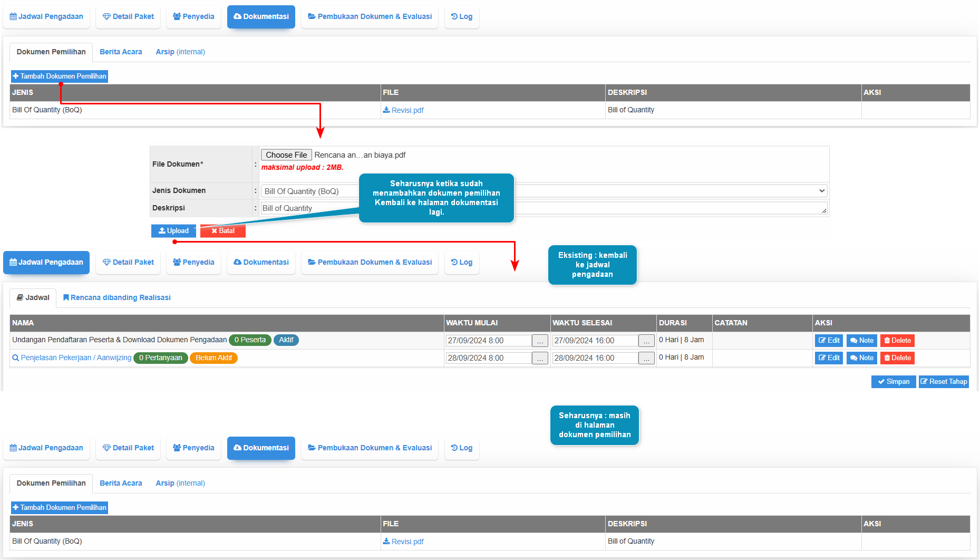Click the trash icon on Delete in the Penjelasan Pekerjaan row
The width and height of the screenshot is (980, 560).
tap(887, 358)
